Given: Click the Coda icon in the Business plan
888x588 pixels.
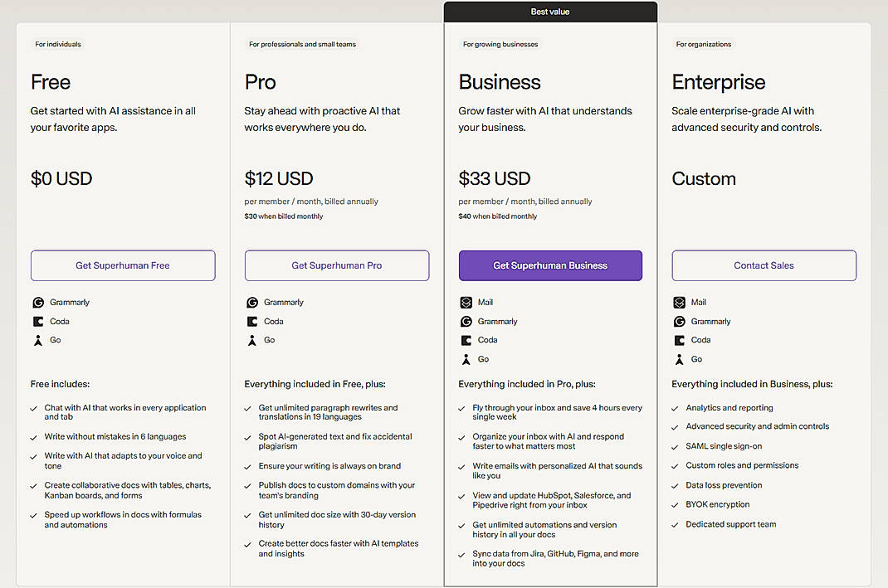Looking at the screenshot, I should (466, 340).
